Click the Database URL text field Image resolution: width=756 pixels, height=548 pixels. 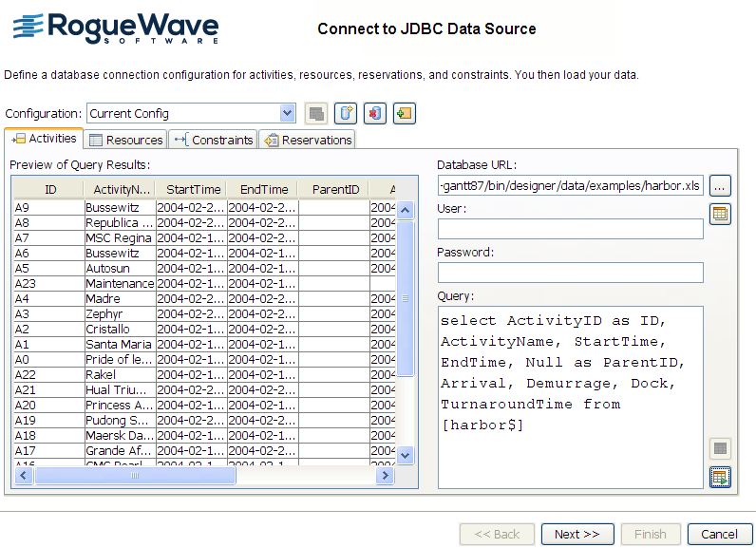[x=570, y=186]
